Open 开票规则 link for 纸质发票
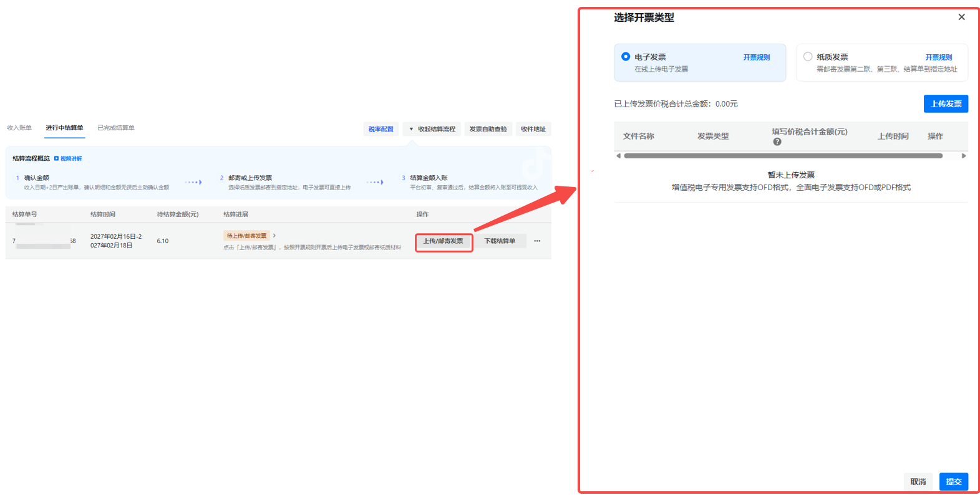The width and height of the screenshot is (980, 495). click(x=938, y=57)
